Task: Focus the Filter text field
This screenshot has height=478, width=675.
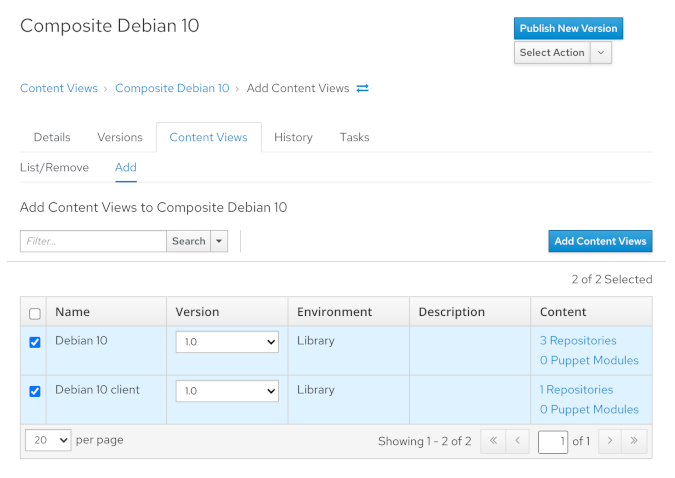Action: [x=93, y=241]
